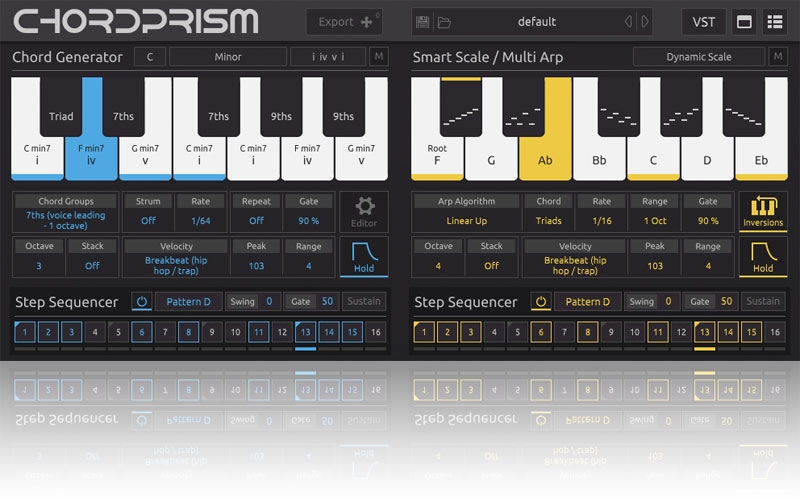Toggle the yellow Stack Off value
Viewport: 800px width, 500px height.
[491, 265]
